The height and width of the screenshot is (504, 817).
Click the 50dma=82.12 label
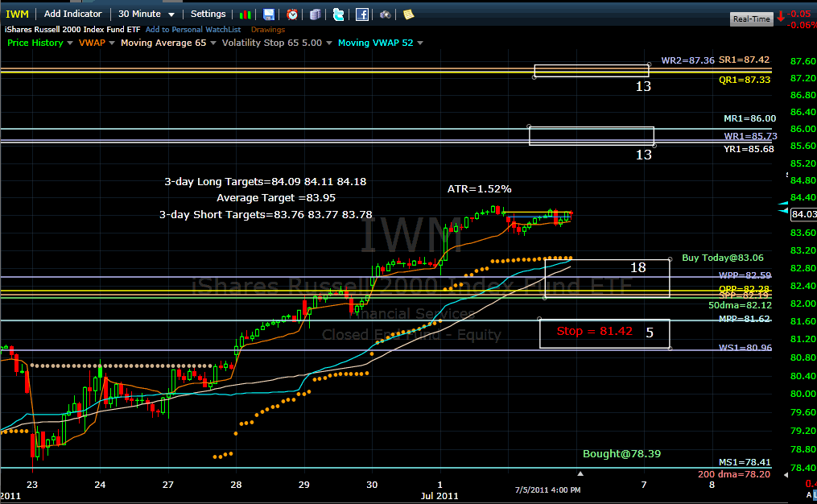pos(740,305)
